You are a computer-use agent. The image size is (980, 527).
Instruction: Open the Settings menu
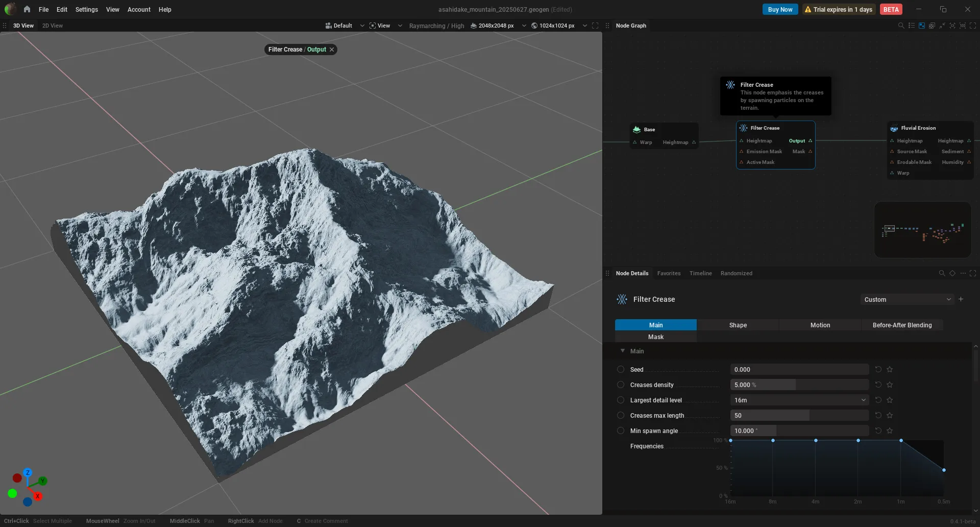pos(86,9)
